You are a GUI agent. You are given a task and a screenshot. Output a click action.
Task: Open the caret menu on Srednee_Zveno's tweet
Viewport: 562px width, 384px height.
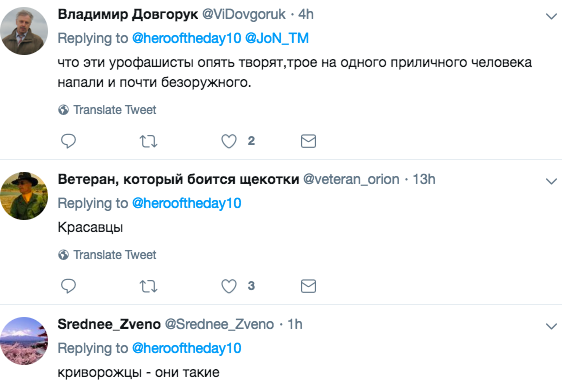click(551, 326)
